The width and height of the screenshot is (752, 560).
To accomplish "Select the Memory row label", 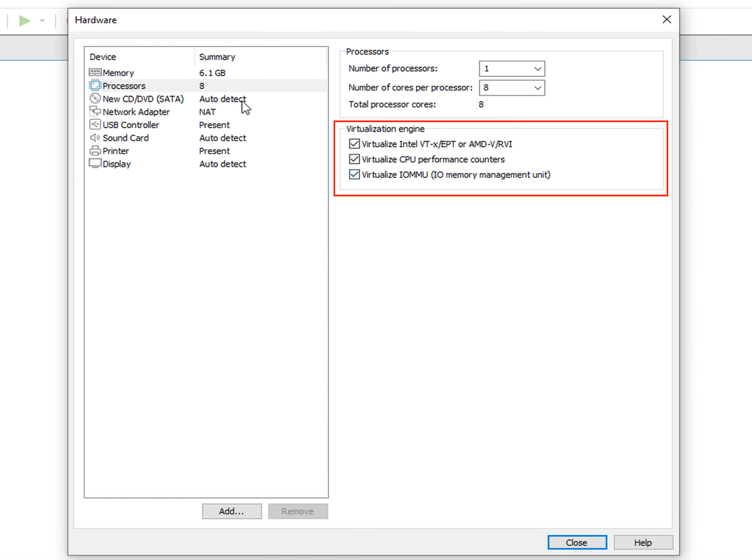I will (118, 73).
